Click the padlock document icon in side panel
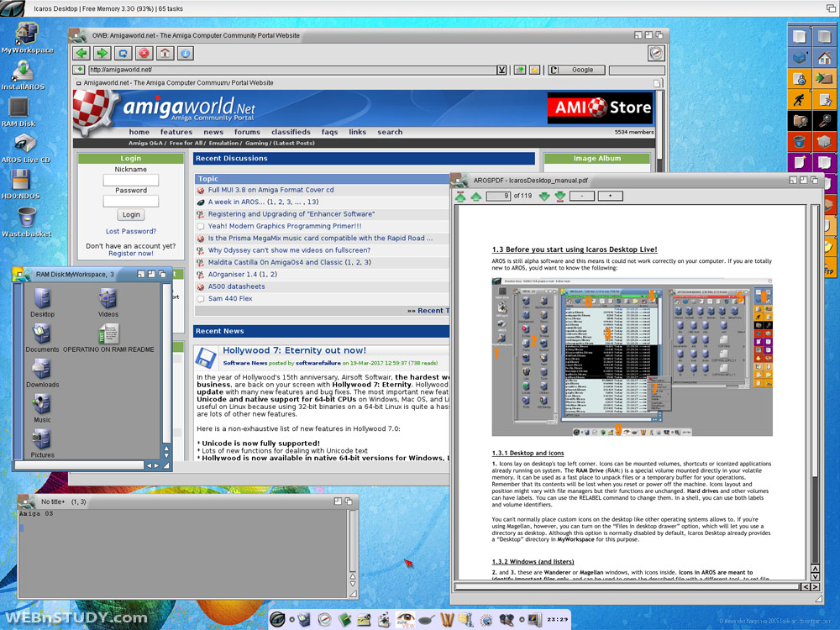 point(800,79)
